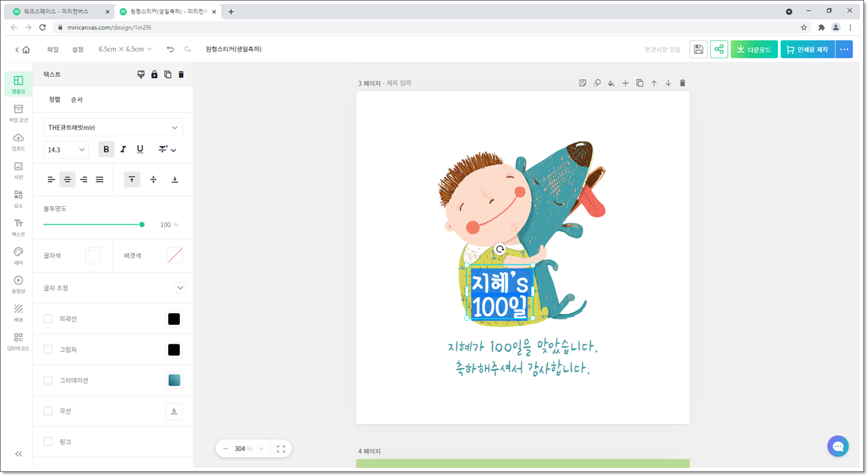Click the 제목 입력 page title field
The image size is (868, 476).
399,83
